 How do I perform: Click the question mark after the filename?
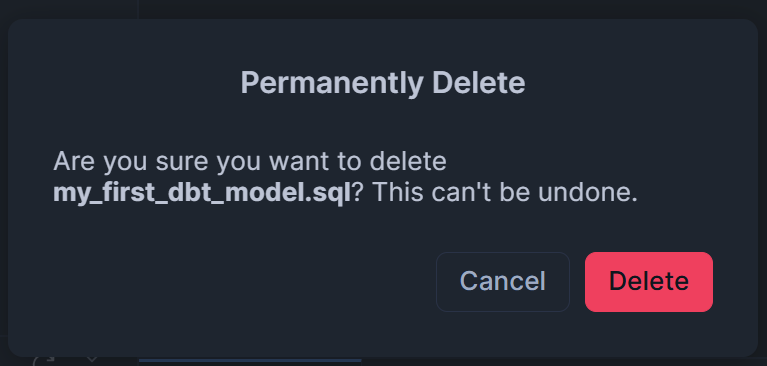pyautogui.click(x=358, y=193)
